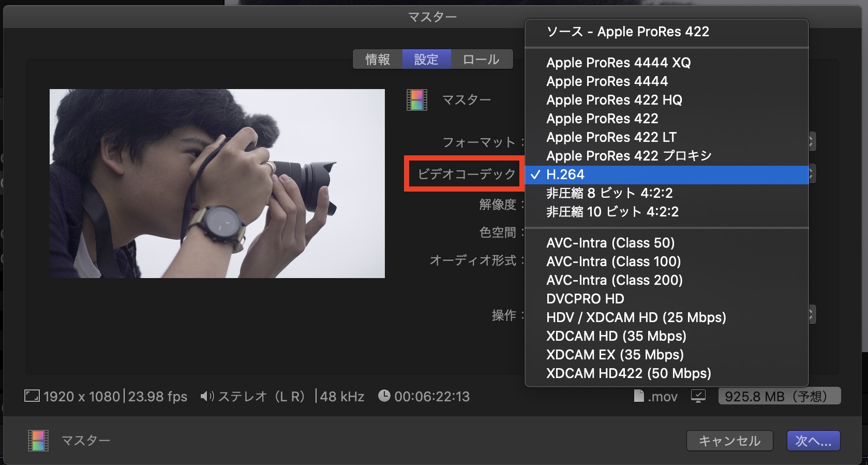
Task: Open the 操作 dropdown arrows
Action: click(812, 314)
